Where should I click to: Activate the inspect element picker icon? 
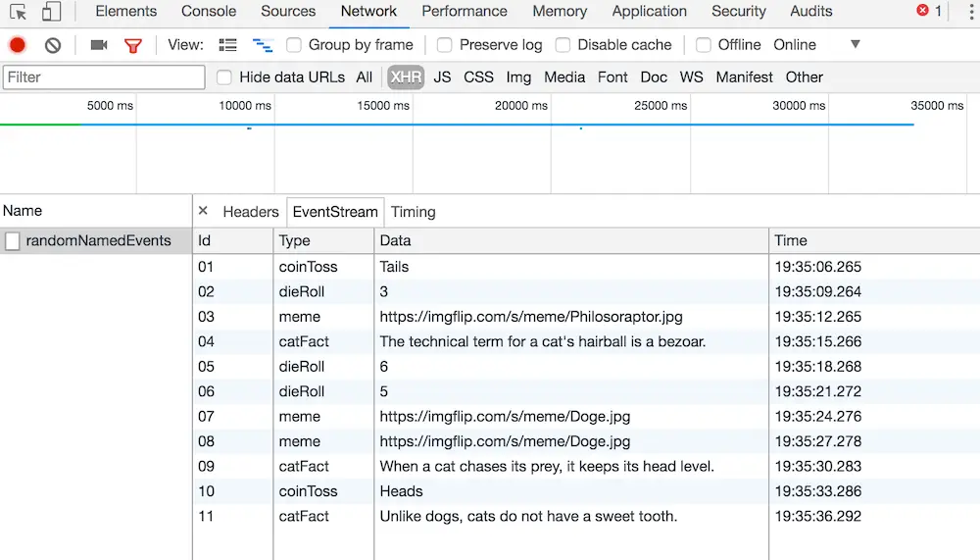coord(18,11)
